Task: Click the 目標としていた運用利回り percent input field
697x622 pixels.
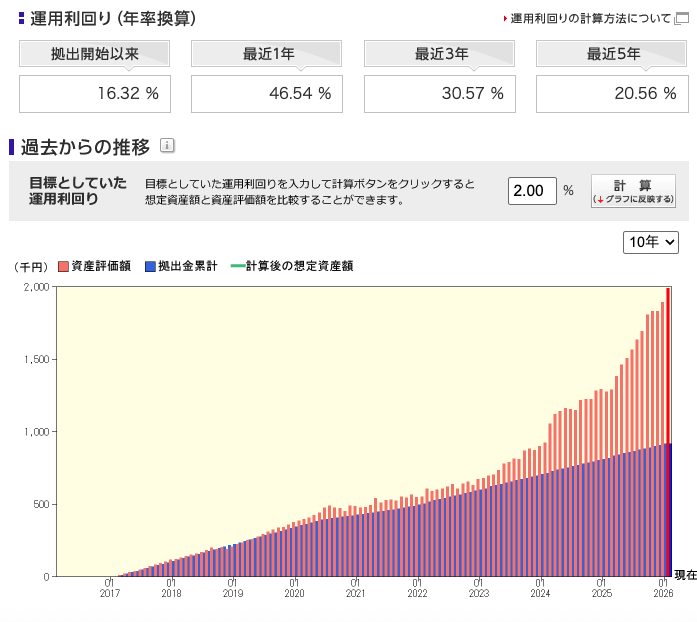Action: pos(532,191)
